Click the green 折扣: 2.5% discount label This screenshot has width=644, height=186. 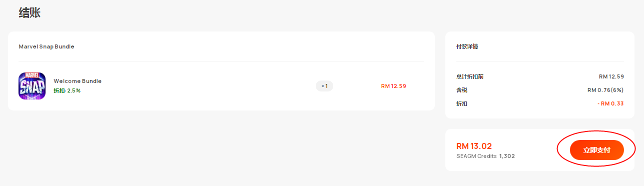pyautogui.click(x=67, y=90)
